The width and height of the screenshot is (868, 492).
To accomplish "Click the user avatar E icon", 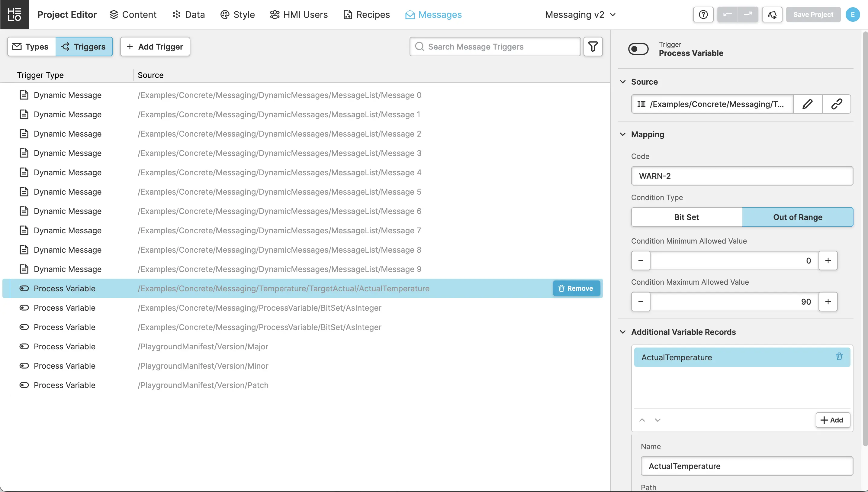I will (x=852, y=15).
